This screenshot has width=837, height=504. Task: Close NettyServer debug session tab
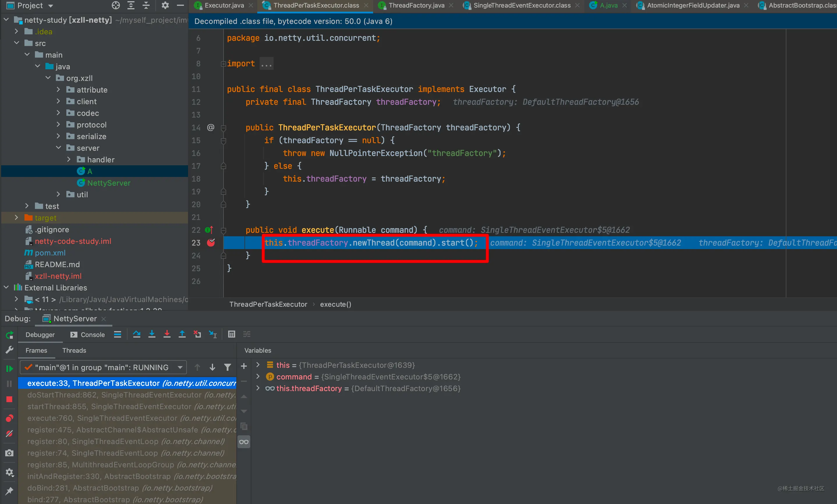click(x=104, y=319)
